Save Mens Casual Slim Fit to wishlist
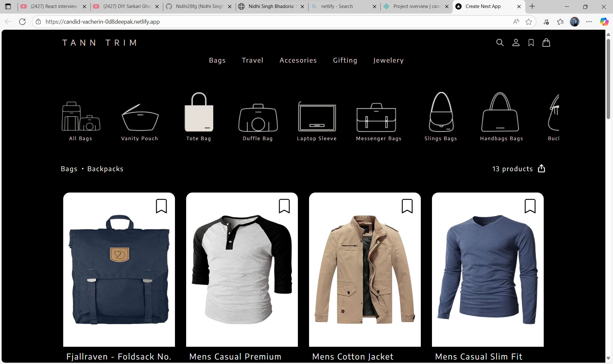This screenshot has height=364, width=613. pos(530,206)
